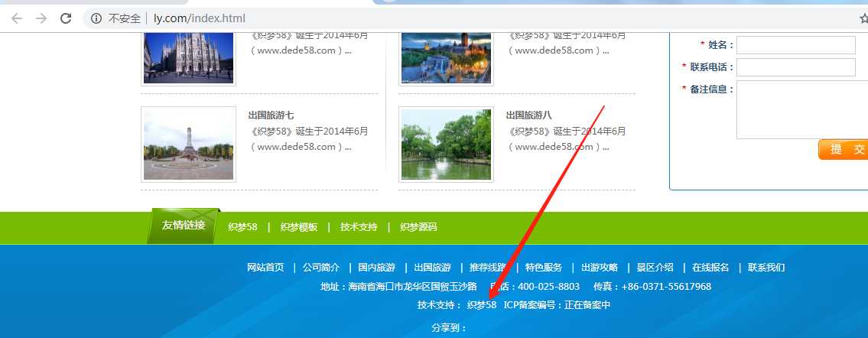Open 公司简介 in footer menu
This screenshot has width=868, height=338.
pyautogui.click(x=321, y=268)
